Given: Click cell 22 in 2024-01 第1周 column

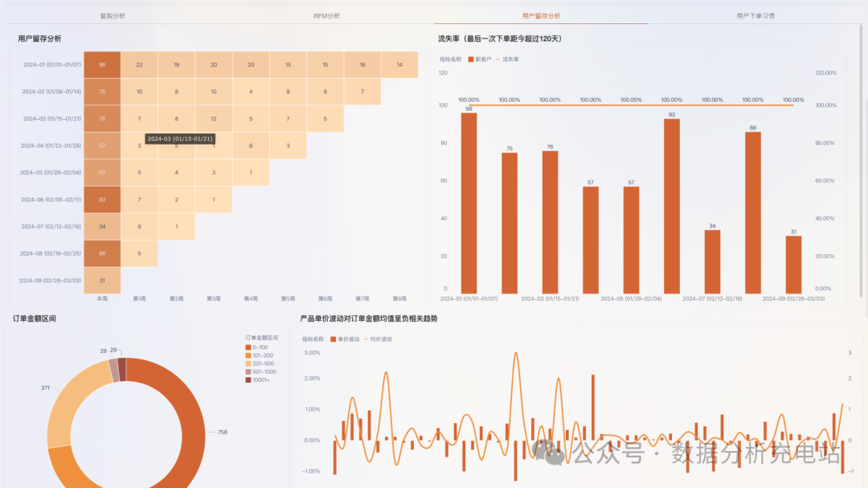Looking at the screenshot, I should point(139,65).
